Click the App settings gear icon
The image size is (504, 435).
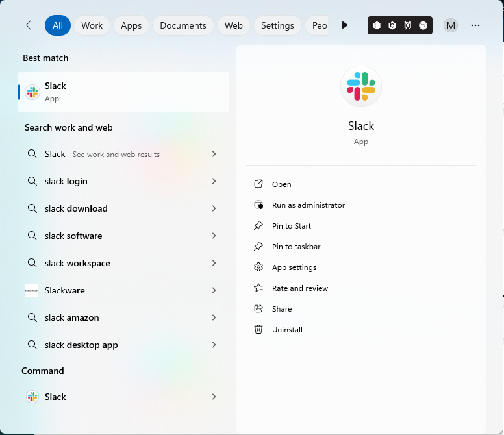[258, 267]
